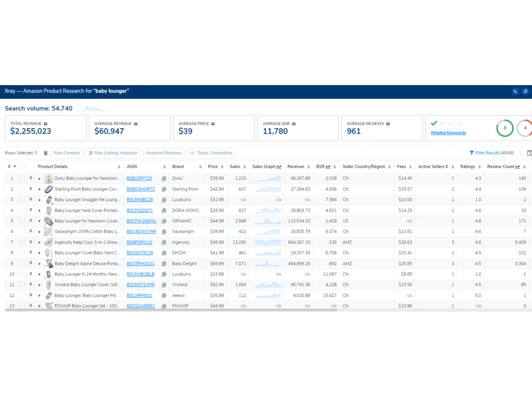This screenshot has width=532, height=399.
Task: Select checkbox for row 3 Snuggle Me Lounger
Action: click(x=23, y=199)
